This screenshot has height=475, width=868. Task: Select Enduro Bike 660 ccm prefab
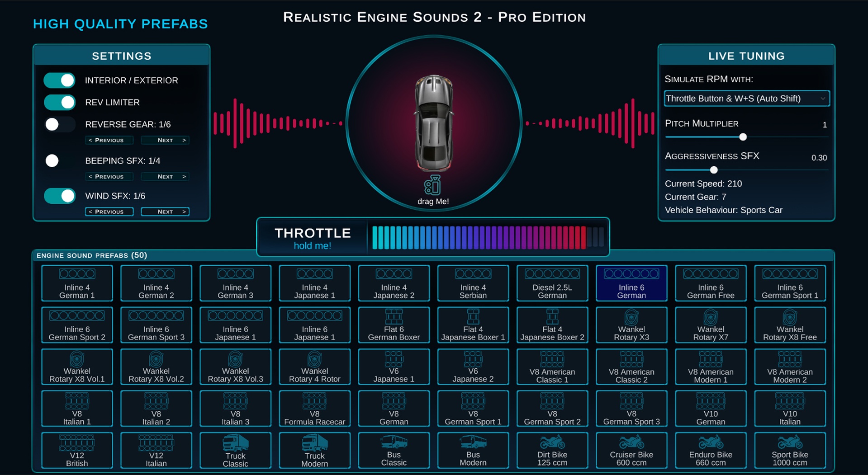point(711,450)
